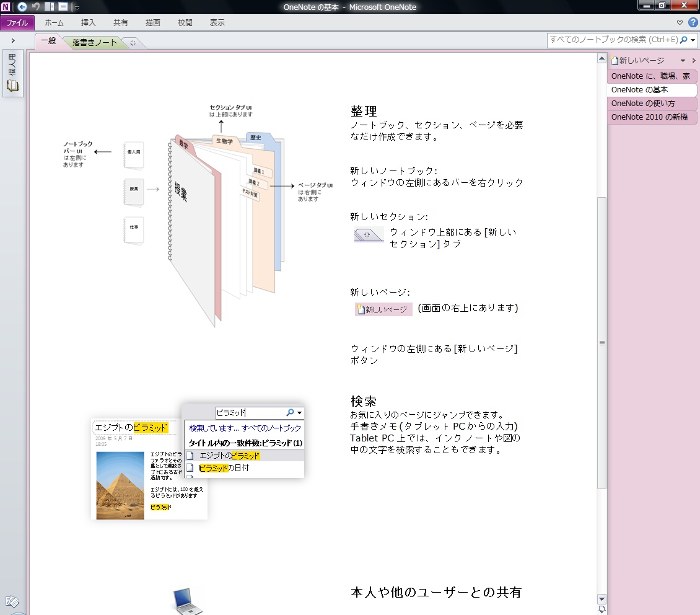Viewport: 700px width, 615px height.
Task: Click the vertical scrollbar up arrow
Action: coord(602,58)
